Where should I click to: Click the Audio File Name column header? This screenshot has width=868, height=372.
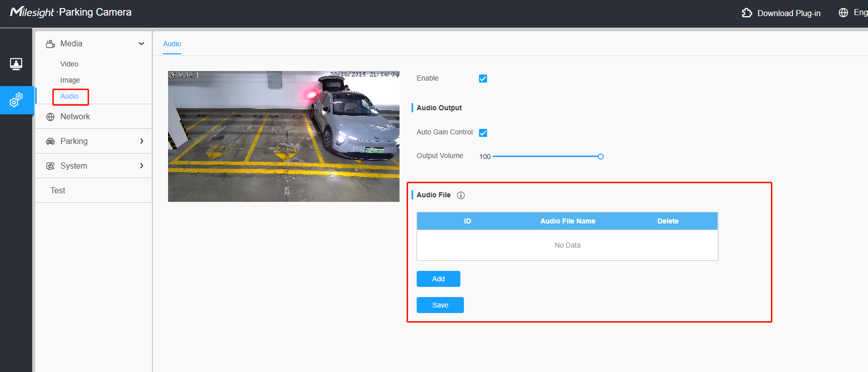click(568, 221)
